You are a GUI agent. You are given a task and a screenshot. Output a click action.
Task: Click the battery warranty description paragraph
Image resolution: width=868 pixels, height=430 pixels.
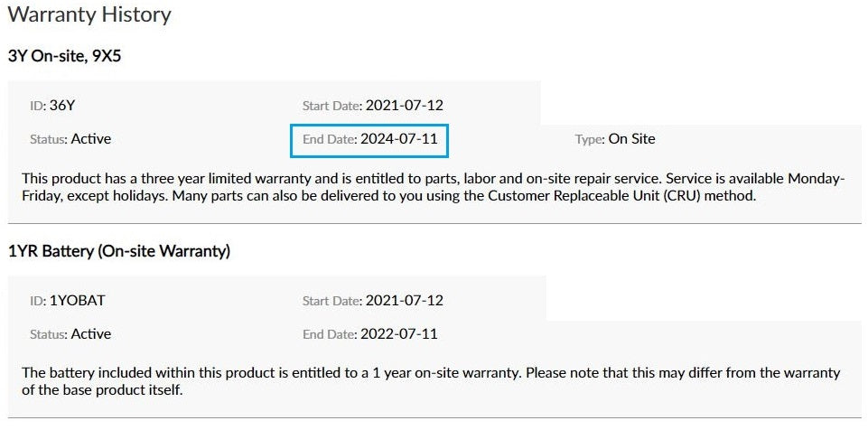pyautogui.click(x=430, y=381)
